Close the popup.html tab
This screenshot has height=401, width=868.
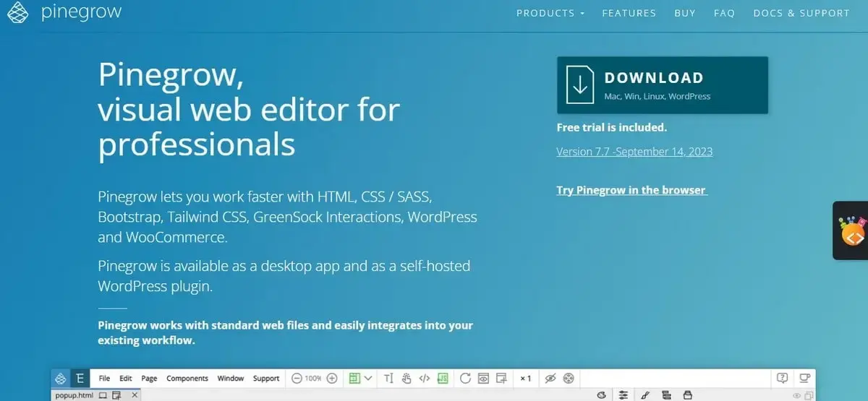click(135, 395)
